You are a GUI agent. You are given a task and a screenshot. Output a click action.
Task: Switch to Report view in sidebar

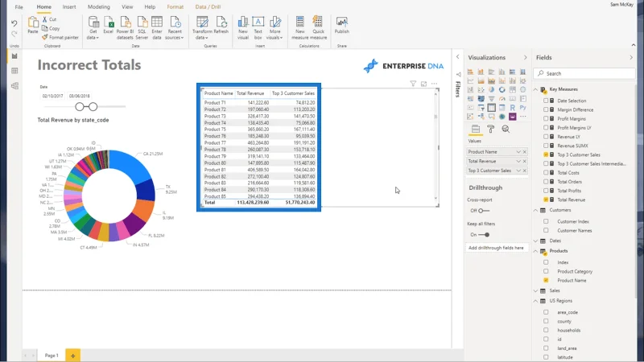(14, 56)
